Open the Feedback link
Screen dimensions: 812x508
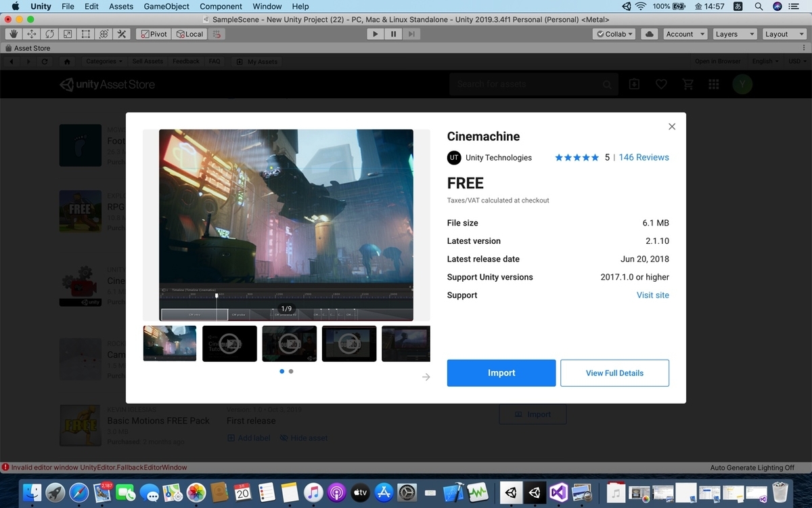[186, 62]
